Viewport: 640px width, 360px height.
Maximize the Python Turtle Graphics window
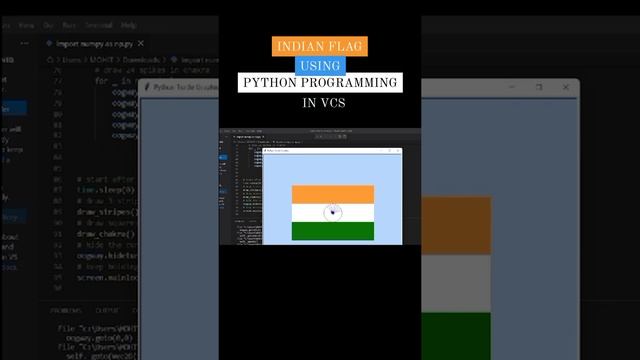pyautogui.click(x=539, y=87)
